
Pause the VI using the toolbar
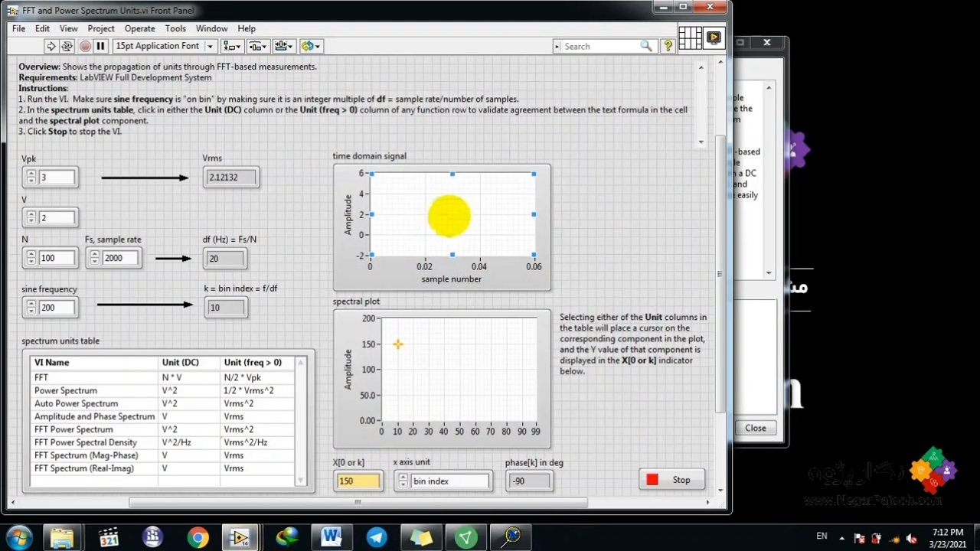pos(100,46)
